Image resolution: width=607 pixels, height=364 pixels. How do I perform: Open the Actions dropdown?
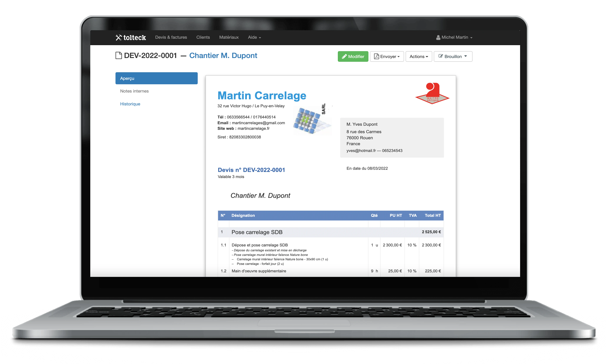tap(418, 56)
